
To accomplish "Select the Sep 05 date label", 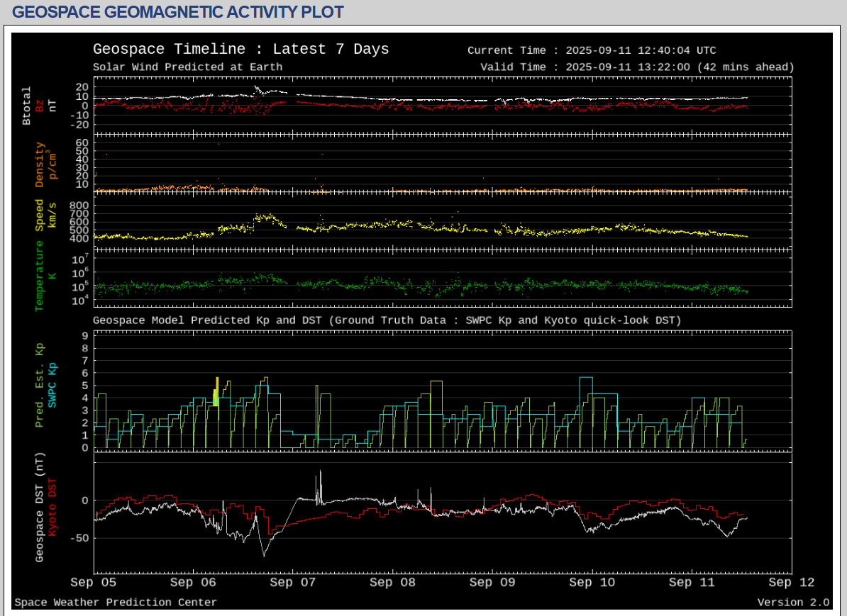I will click(x=94, y=583).
